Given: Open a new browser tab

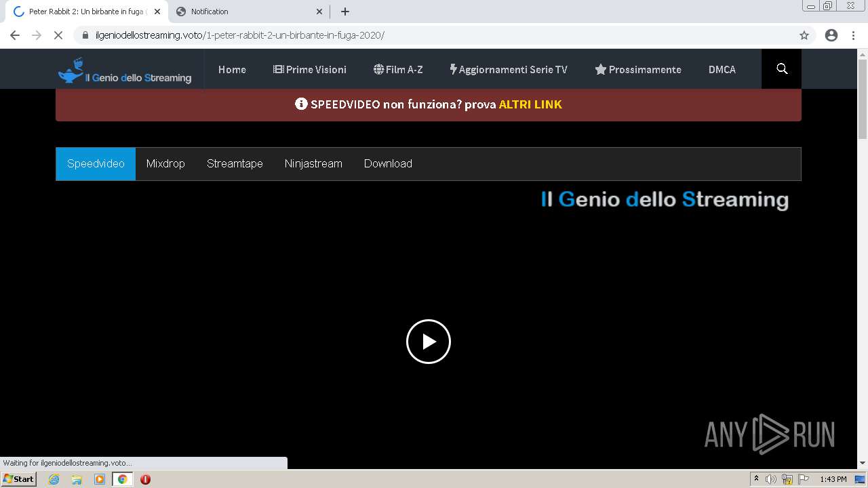Looking at the screenshot, I should tap(345, 12).
